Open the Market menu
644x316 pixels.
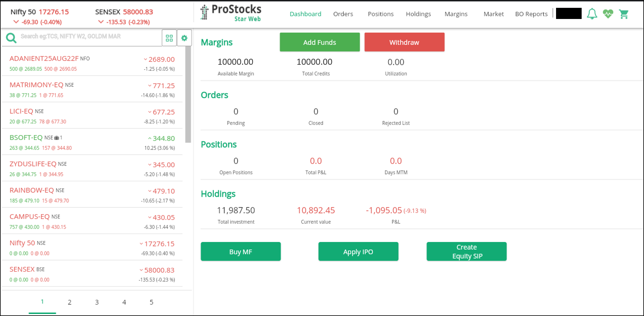(x=494, y=14)
